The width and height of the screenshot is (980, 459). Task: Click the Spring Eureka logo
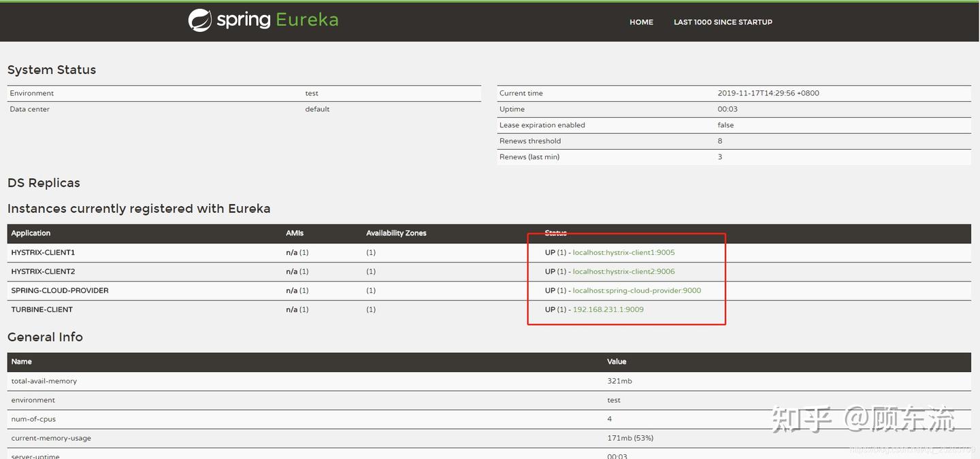coord(263,20)
